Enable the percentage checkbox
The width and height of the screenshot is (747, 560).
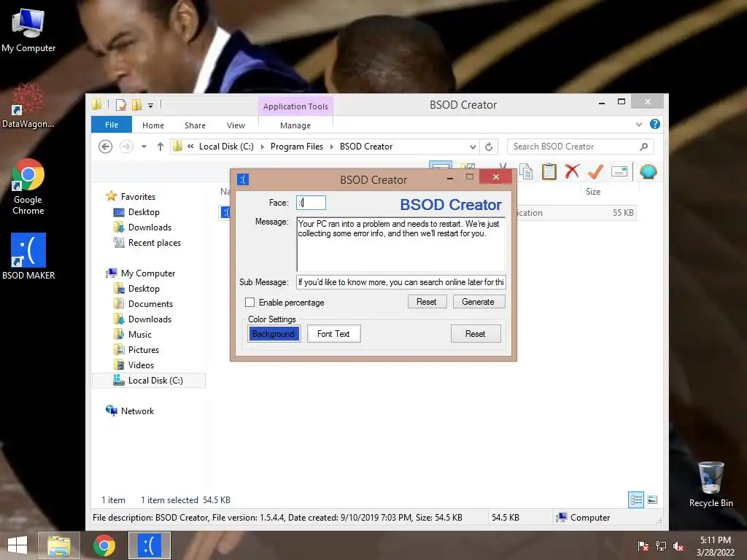point(249,303)
